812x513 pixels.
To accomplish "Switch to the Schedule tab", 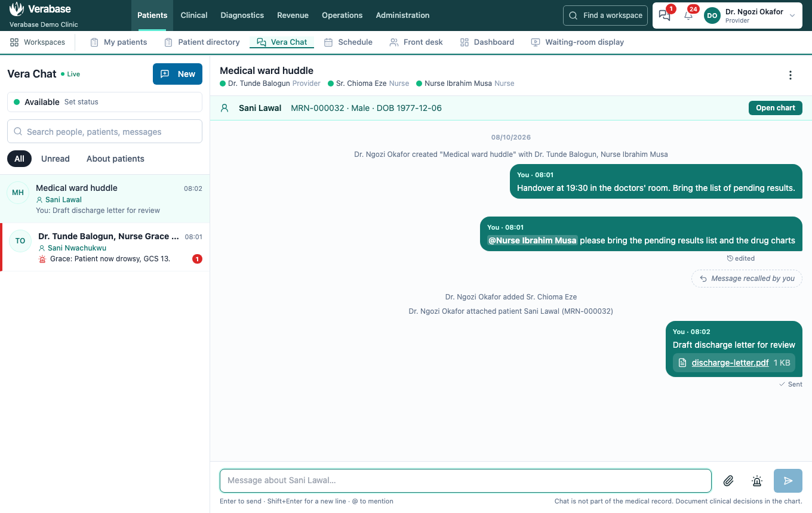I will pyautogui.click(x=348, y=42).
